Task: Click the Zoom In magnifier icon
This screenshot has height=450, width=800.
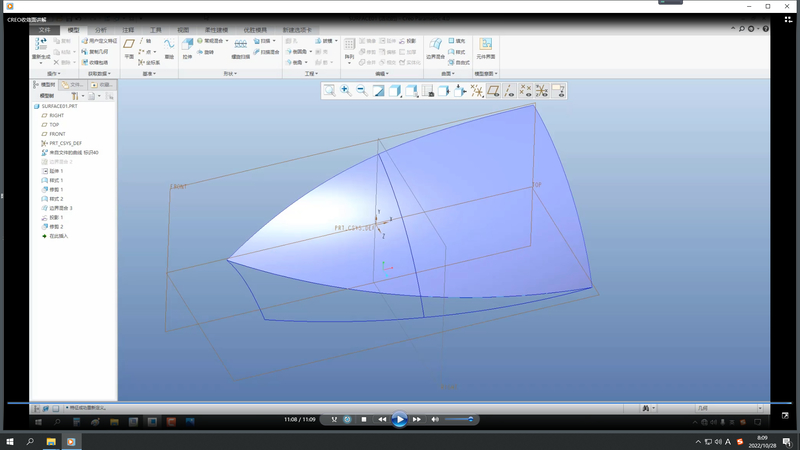Action: click(x=345, y=91)
